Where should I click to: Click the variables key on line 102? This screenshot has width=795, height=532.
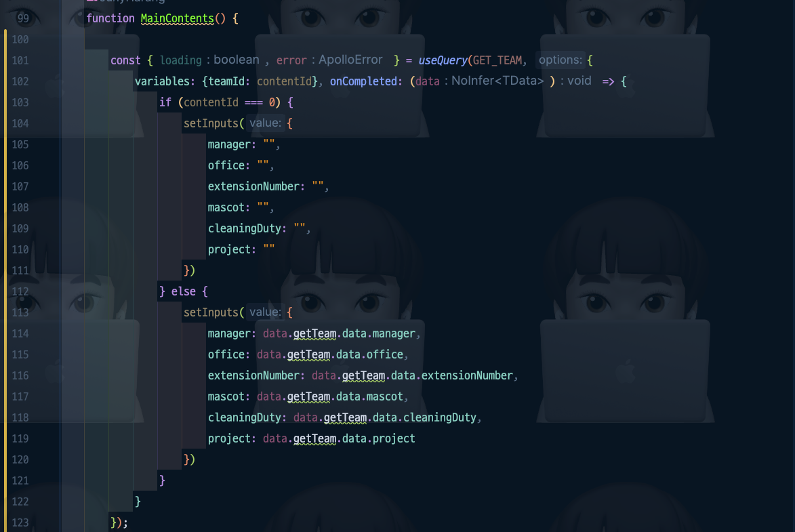pos(162,81)
